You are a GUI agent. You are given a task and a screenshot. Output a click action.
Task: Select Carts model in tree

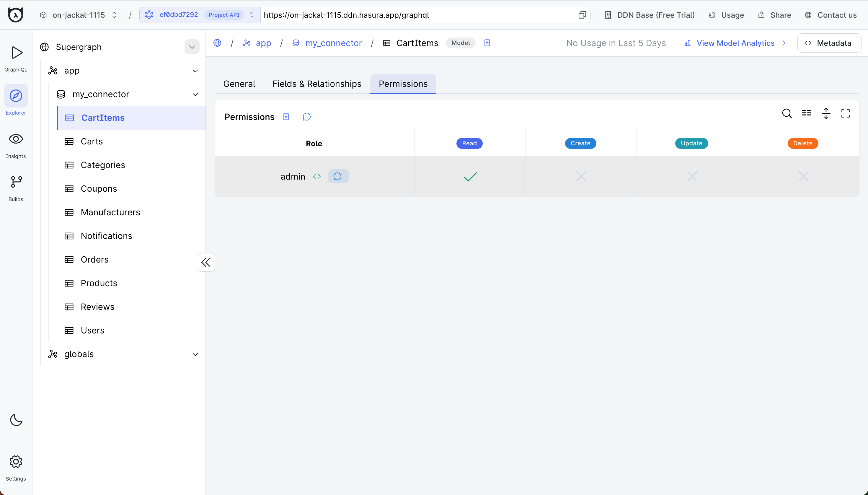click(x=131, y=141)
